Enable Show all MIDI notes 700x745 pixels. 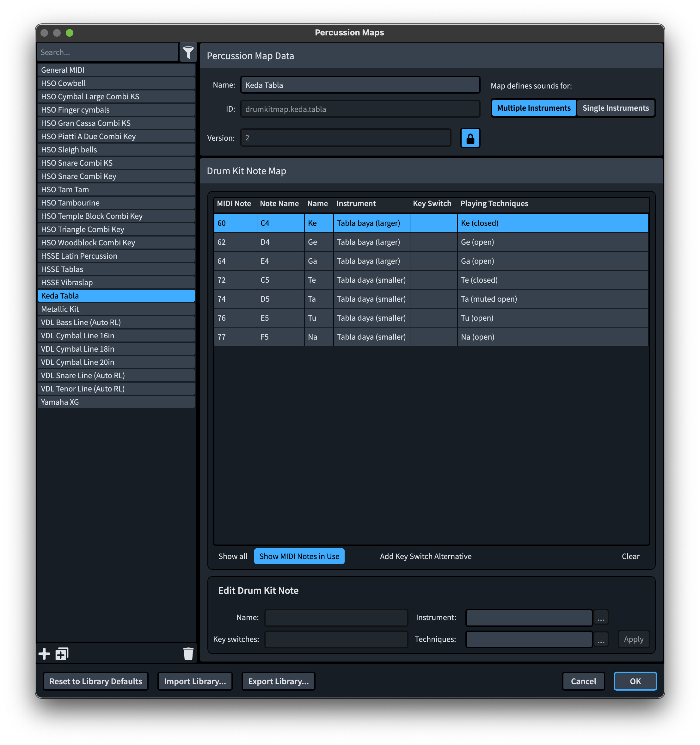[233, 556]
